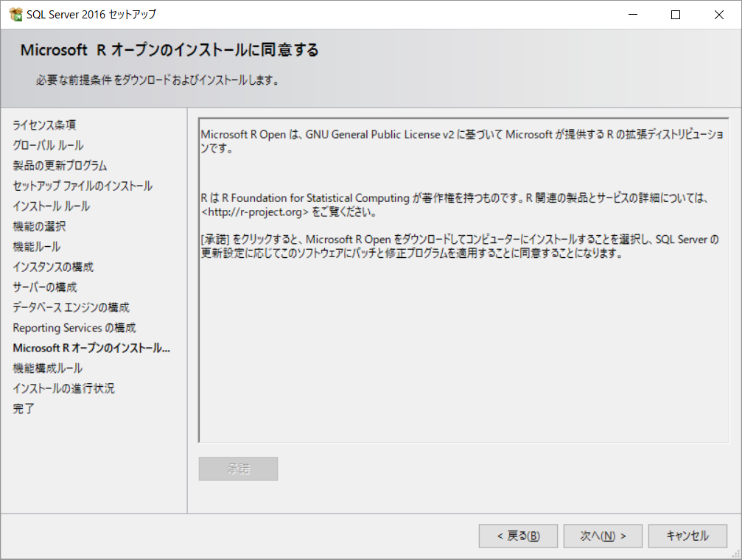Go back with the 戻る(B) button

518,536
